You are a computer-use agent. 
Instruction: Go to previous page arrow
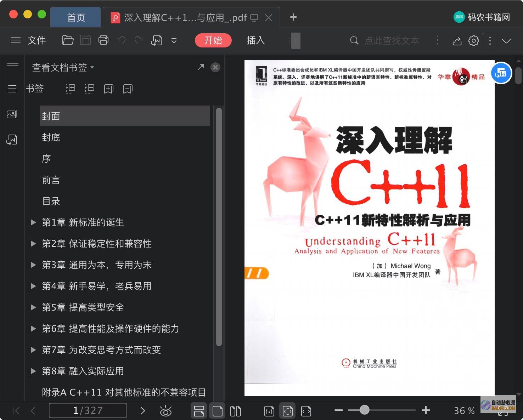[x=33, y=411]
